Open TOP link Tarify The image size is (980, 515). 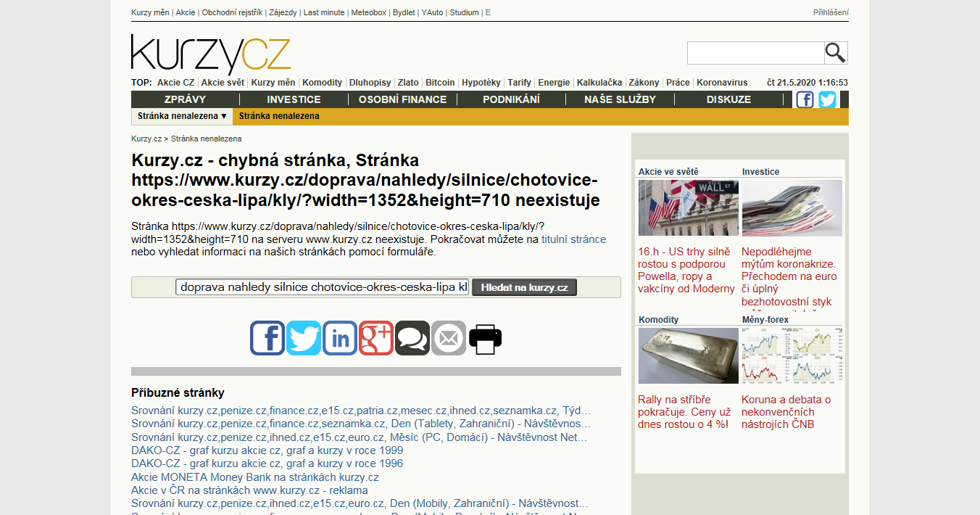click(x=519, y=83)
